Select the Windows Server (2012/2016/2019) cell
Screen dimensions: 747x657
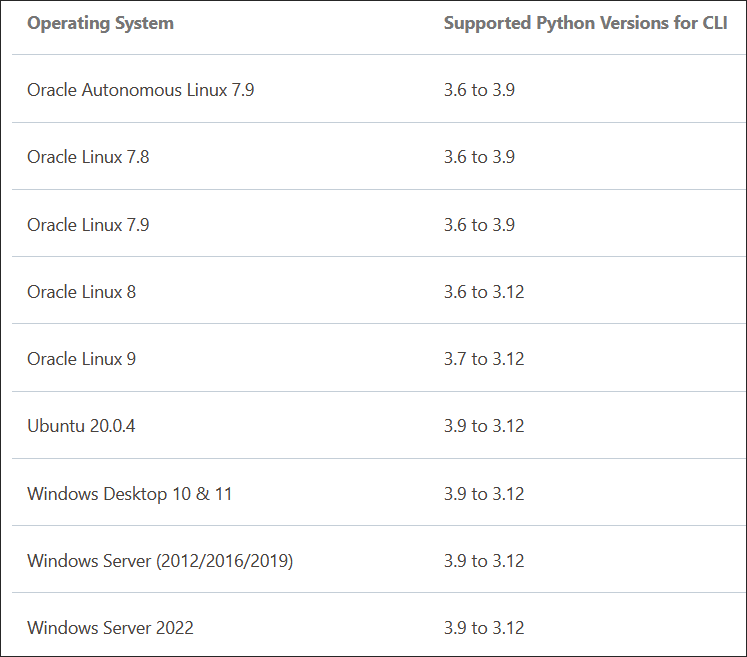pos(160,561)
